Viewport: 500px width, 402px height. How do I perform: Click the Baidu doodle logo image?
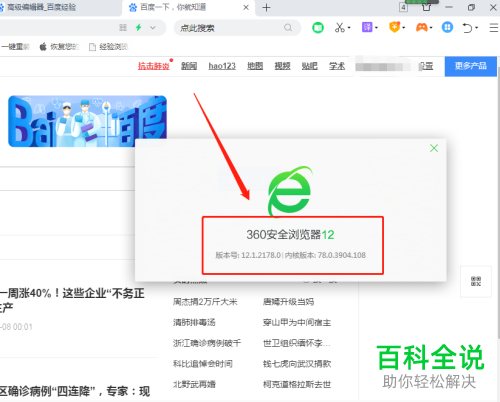(x=87, y=121)
